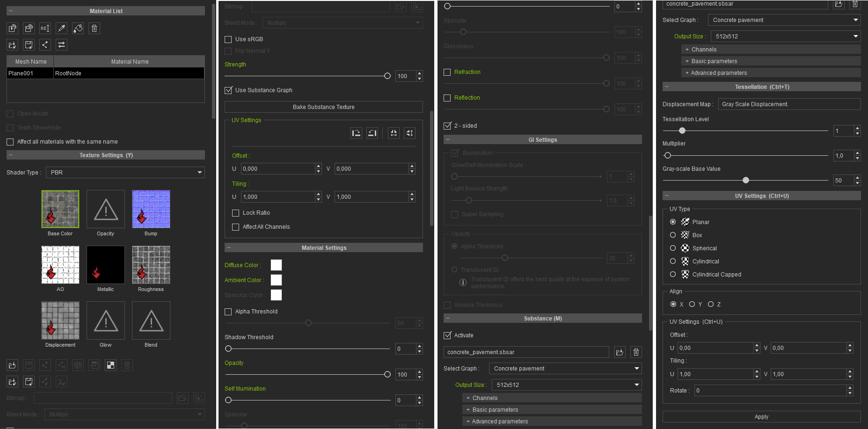Select the AO texture channel thumbnail

pos(60,264)
